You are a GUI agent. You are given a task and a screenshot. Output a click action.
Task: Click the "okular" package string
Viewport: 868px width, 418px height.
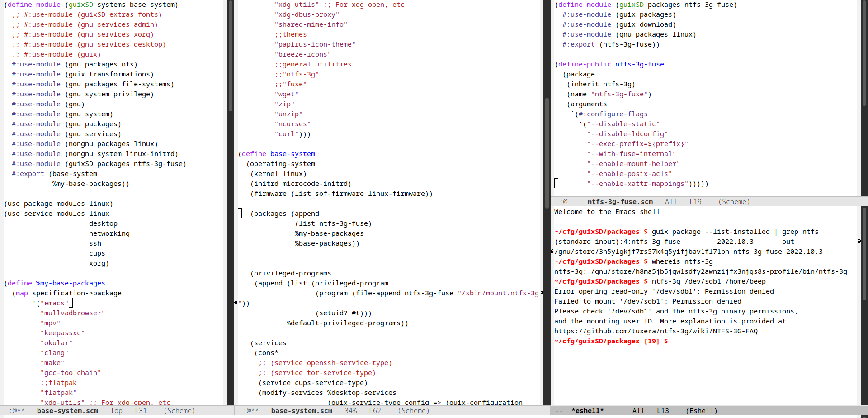(x=57, y=343)
